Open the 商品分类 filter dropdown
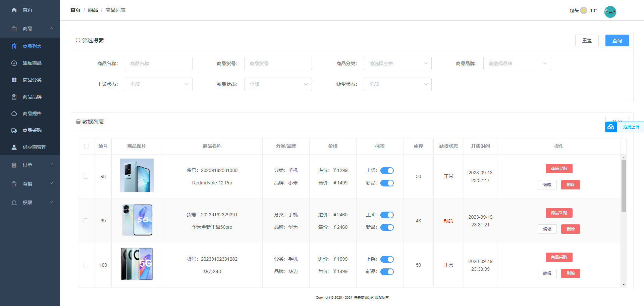 pyautogui.click(x=397, y=63)
